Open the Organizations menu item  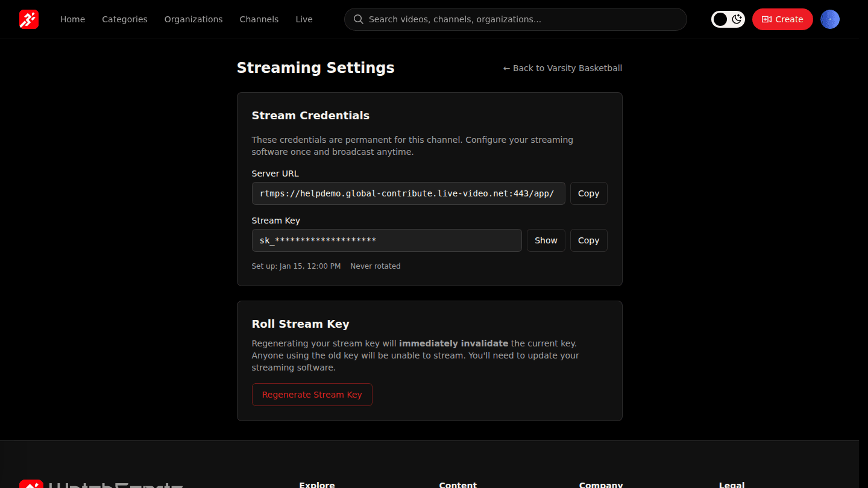pyautogui.click(x=193, y=19)
